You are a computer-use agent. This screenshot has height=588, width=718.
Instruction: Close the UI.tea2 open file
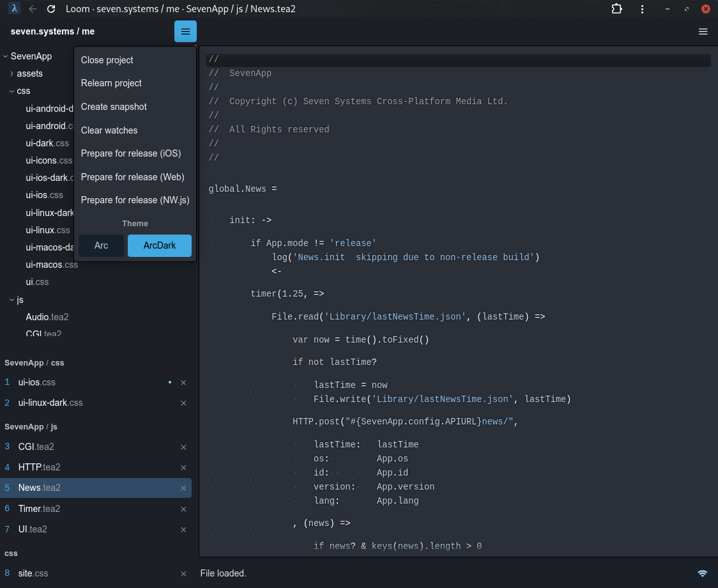click(x=183, y=530)
